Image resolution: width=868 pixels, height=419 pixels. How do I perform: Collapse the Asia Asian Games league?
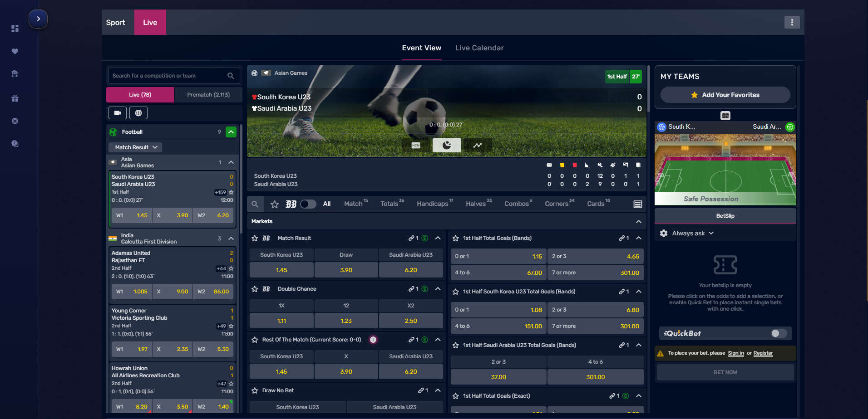231,162
